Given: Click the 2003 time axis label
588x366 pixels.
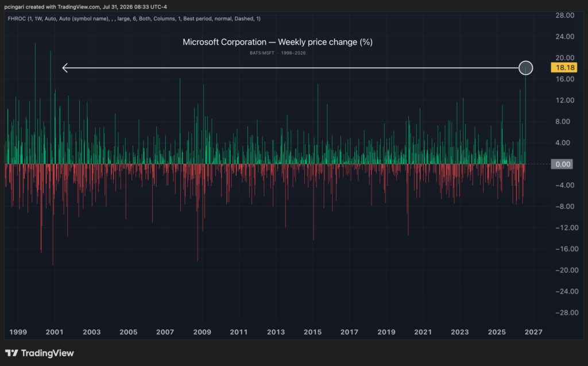Looking at the screenshot, I should point(91,332).
